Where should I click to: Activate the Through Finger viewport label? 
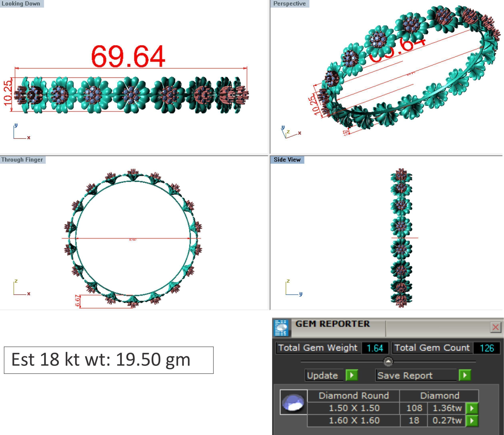coord(22,160)
